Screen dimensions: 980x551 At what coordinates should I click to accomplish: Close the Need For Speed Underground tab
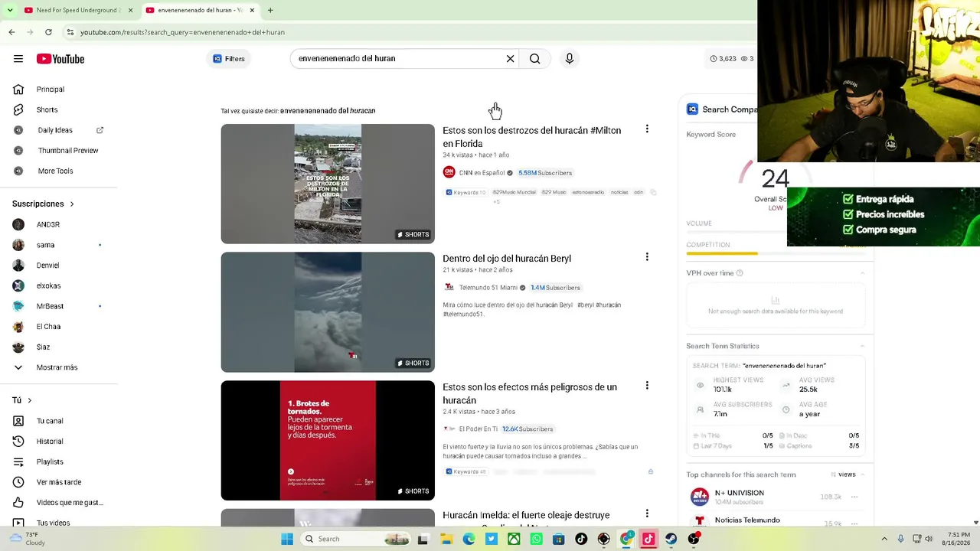[x=130, y=10]
